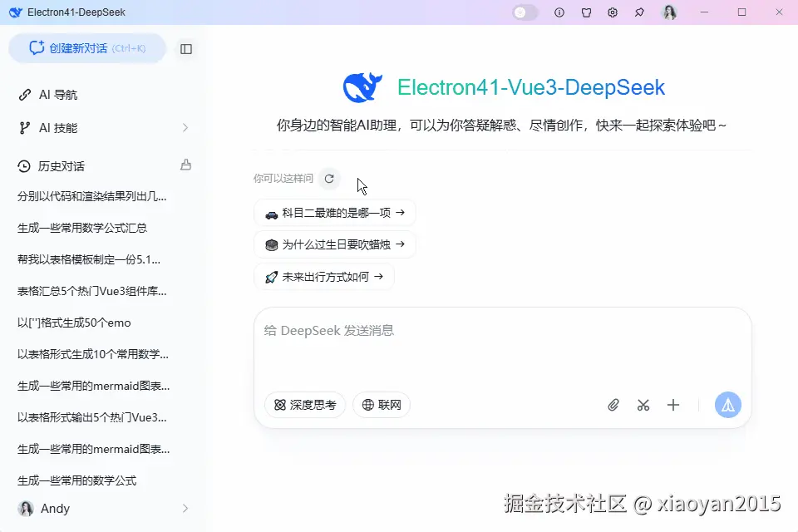Click the theme skin icon in title bar
Screen dimensions: 798x532
click(587, 12)
